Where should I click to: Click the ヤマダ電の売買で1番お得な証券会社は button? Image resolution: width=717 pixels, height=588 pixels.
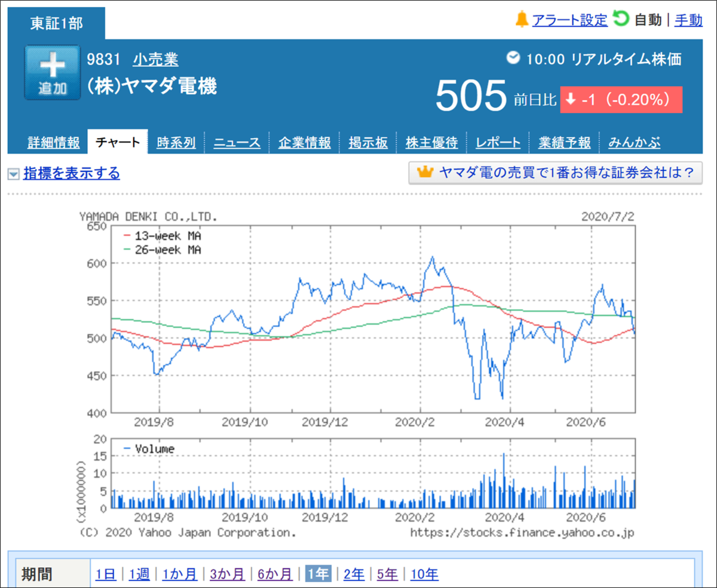click(555, 173)
